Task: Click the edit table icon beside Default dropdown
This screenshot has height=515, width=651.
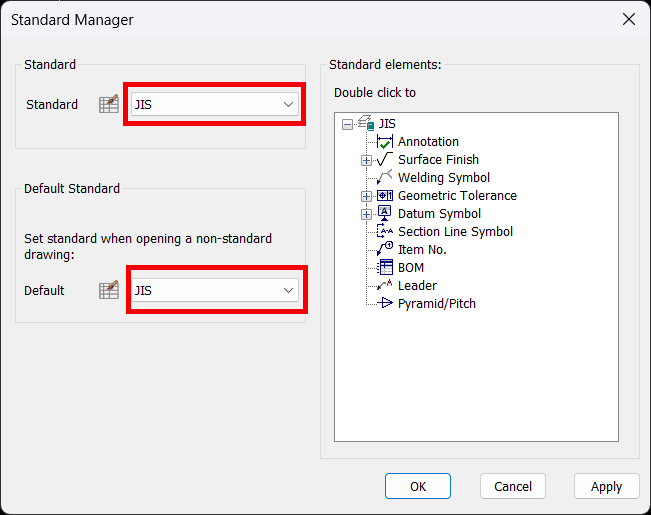Action: 109,290
